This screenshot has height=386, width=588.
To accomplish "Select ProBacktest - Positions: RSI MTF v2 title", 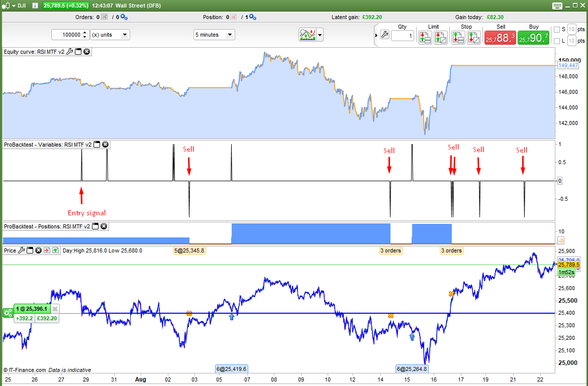I will 47,226.
